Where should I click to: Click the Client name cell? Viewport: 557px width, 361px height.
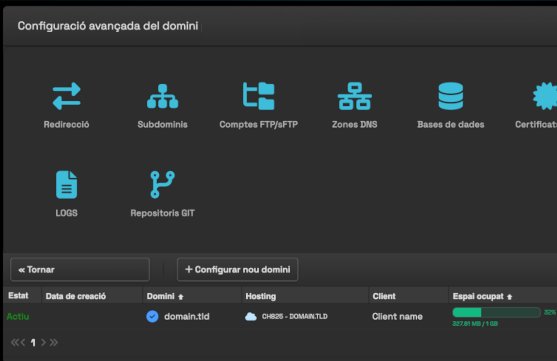397,317
